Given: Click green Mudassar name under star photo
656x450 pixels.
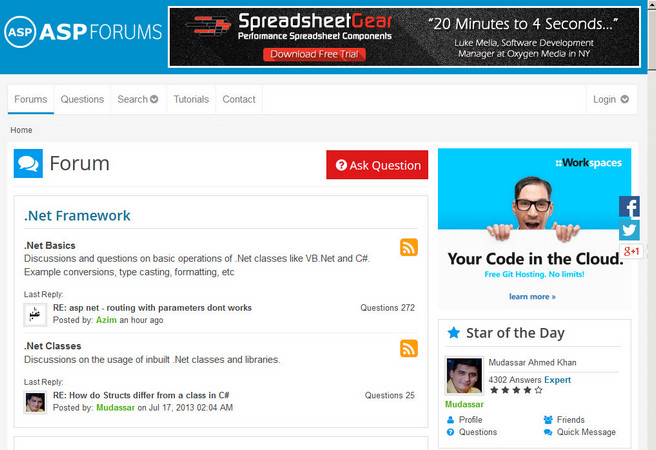Looking at the screenshot, I should pyautogui.click(x=464, y=404).
